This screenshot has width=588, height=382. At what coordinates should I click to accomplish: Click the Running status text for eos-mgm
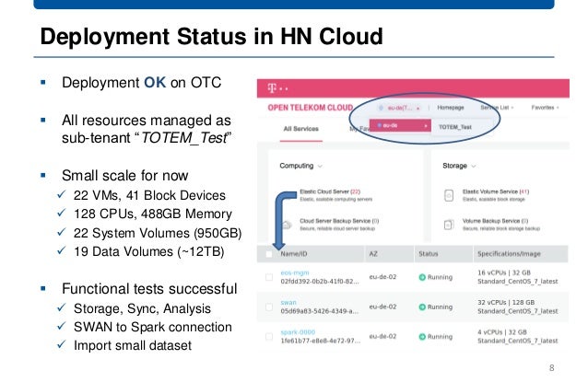pyautogui.click(x=440, y=277)
